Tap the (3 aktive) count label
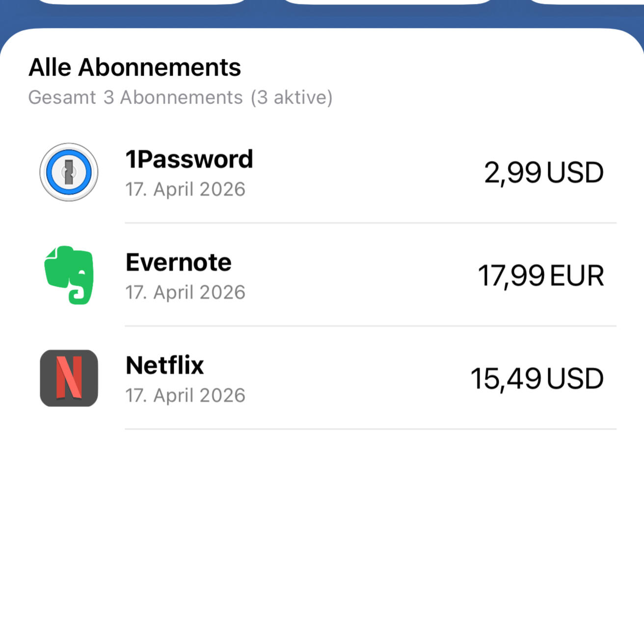The image size is (644, 644). point(292,98)
